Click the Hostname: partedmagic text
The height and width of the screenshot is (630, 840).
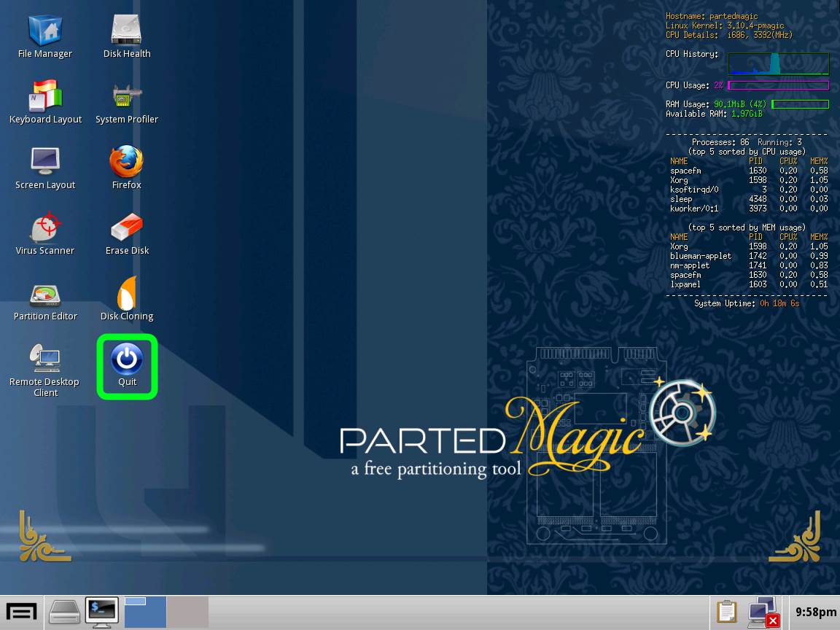pyautogui.click(x=712, y=16)
